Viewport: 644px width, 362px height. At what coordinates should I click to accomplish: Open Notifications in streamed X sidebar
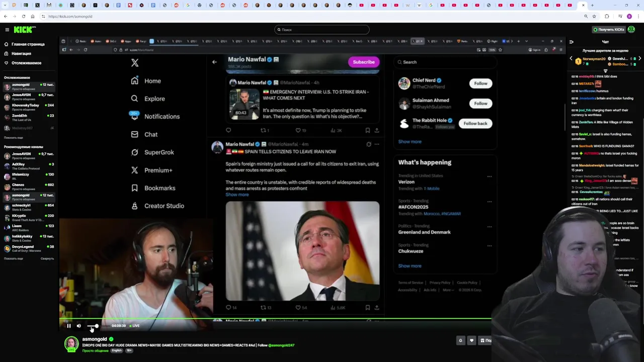(x=155, y=116)
